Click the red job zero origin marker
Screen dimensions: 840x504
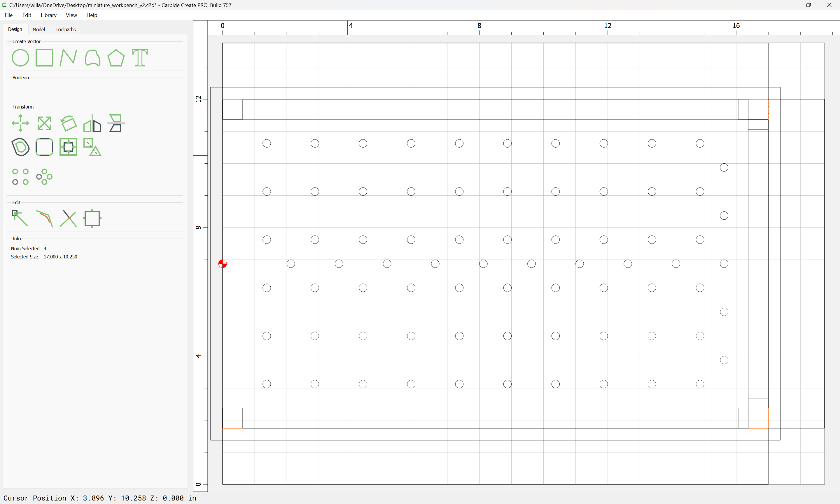222,264
